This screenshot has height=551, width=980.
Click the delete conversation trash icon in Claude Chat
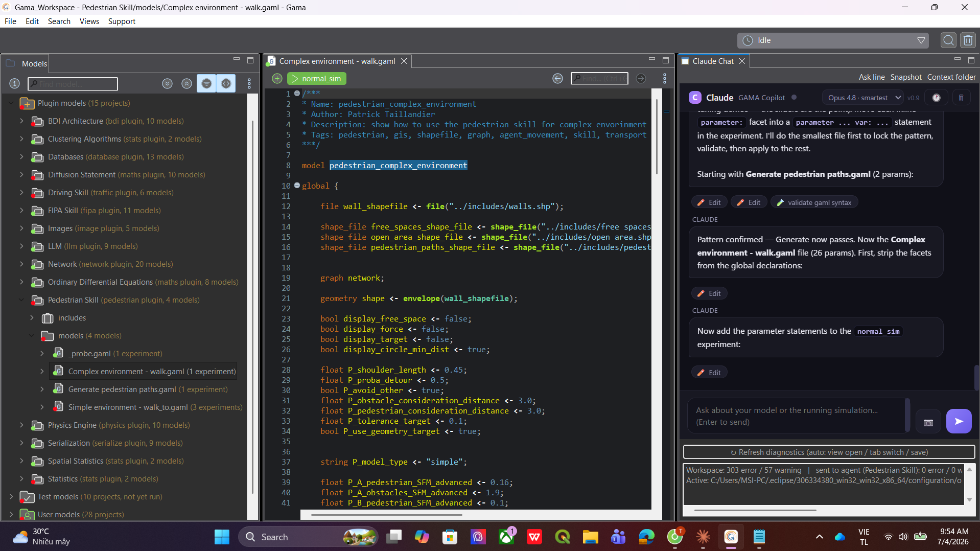point(961,98)
